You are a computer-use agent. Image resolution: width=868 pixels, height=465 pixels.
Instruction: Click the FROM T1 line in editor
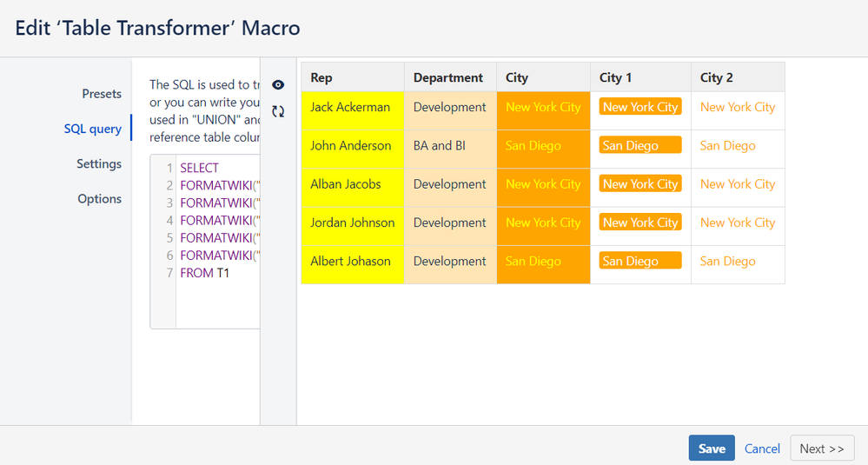pos(205,273)
